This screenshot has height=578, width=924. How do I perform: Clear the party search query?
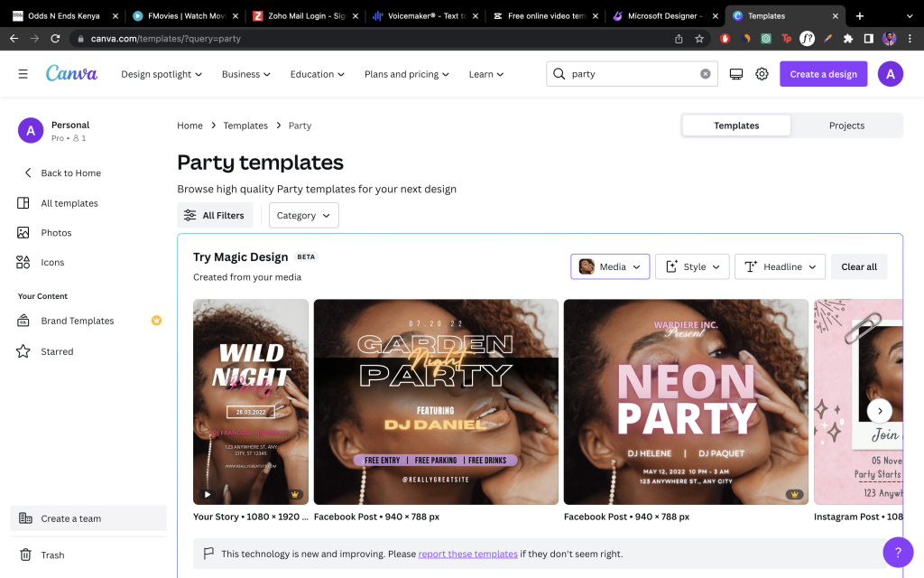click(705, 74)
